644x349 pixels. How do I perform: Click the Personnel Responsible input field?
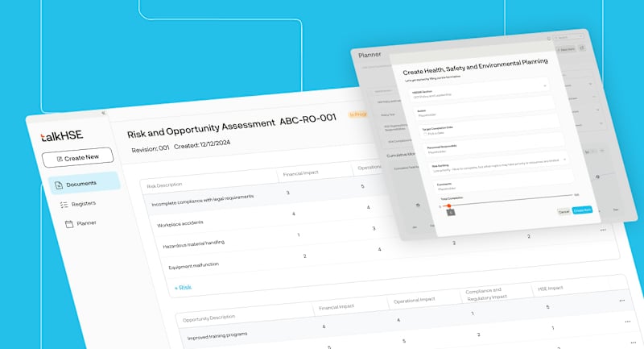[x=495, y=147]
